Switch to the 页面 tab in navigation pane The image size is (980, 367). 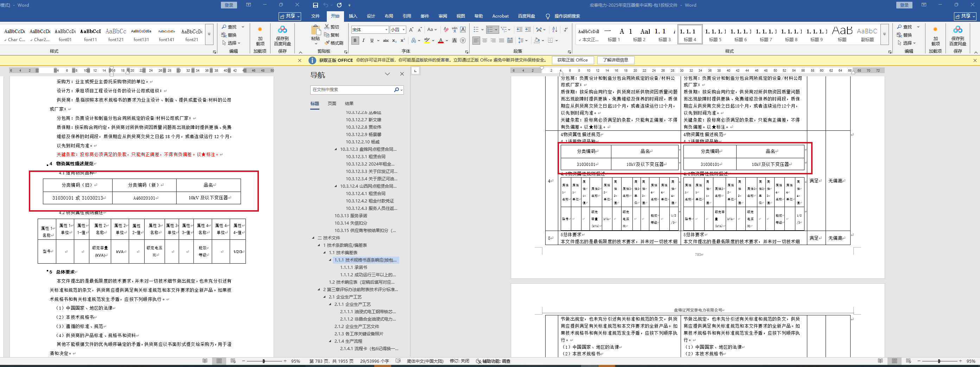[332, 103]
